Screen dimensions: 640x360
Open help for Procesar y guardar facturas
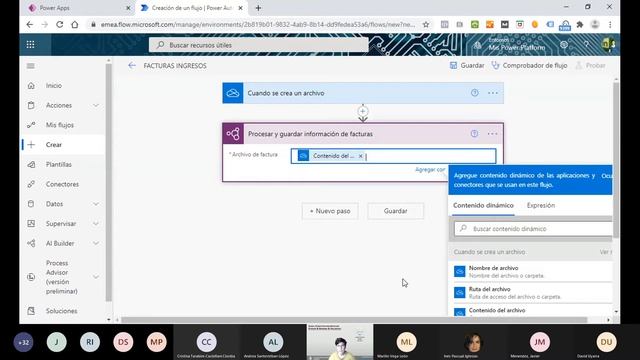(474, 133)
